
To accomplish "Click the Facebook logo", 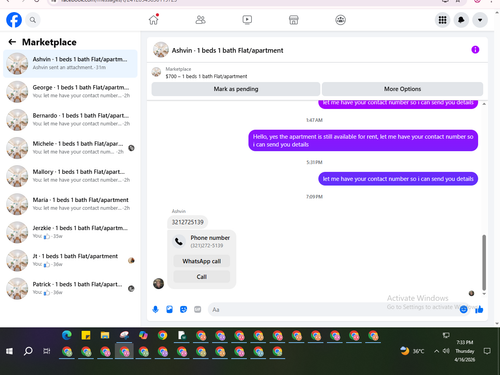I will pyautogui.click(x=14, y=20).
